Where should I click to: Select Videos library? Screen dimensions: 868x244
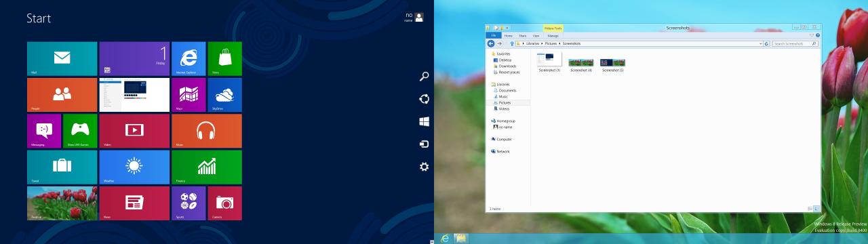[501, 108]
